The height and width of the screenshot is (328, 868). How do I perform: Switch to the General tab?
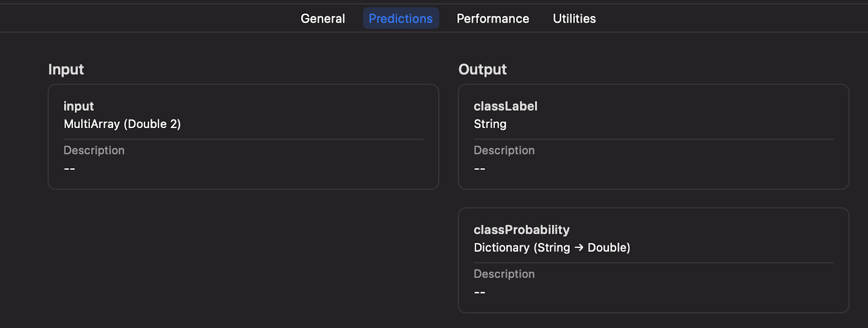click(323, 18)
